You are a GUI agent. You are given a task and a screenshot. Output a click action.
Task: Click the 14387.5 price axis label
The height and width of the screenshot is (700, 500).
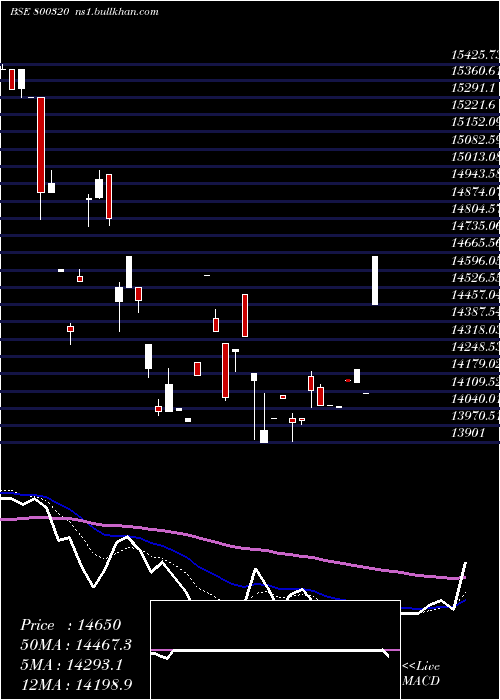[x=475, y=312]
